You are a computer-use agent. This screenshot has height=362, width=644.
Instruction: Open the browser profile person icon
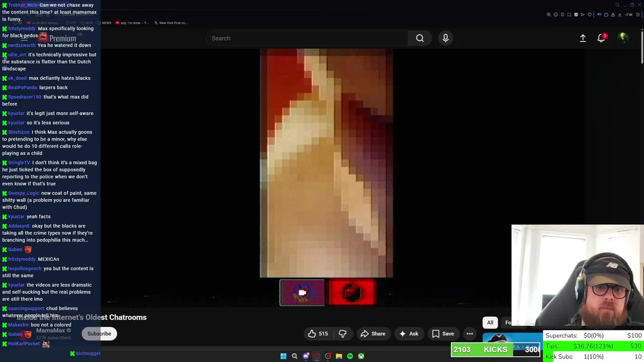[x=613, y=15]
